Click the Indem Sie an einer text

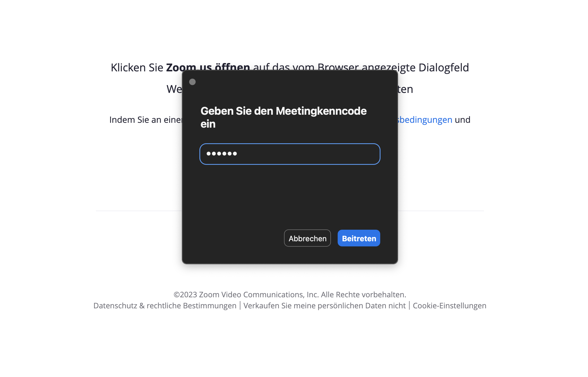click(146, 120)
